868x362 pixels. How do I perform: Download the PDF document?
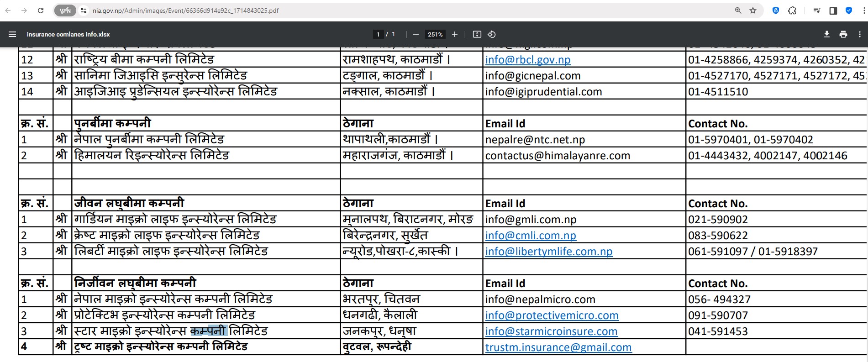[826, 34]
